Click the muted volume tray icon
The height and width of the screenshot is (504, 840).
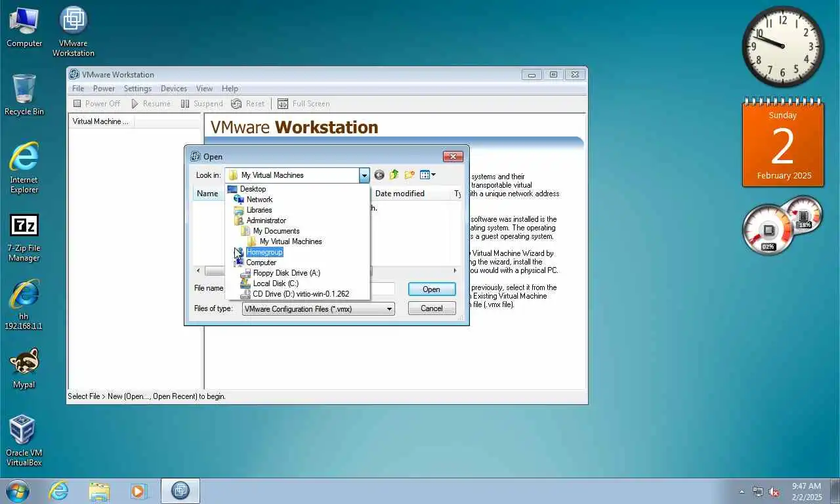coord(774,492)
